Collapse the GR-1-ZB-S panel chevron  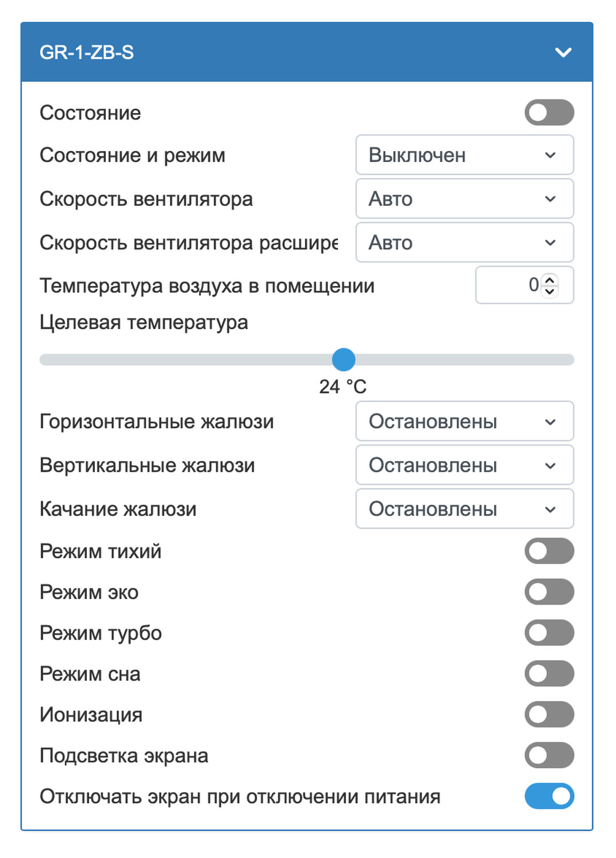(x=563, y=53)
